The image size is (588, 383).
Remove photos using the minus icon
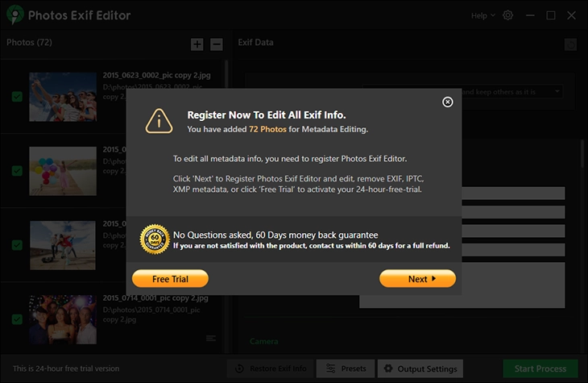[x=216, y=44]
